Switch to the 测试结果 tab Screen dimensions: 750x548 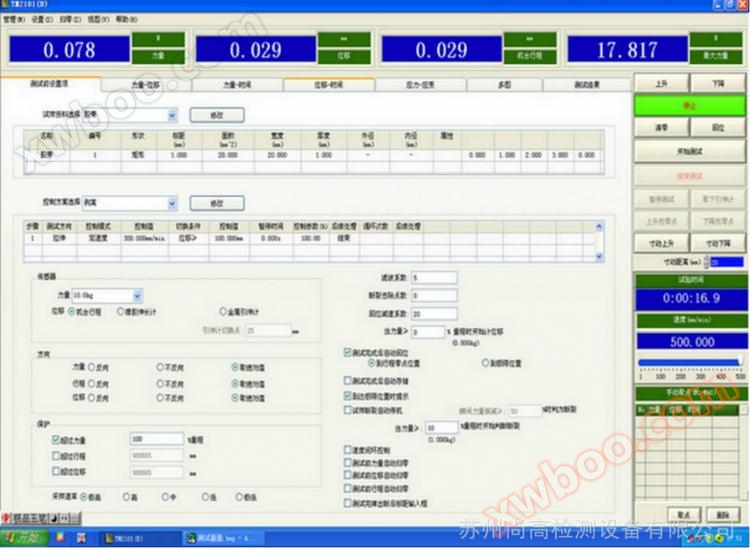pyautogui.click(x=586, y=86)
